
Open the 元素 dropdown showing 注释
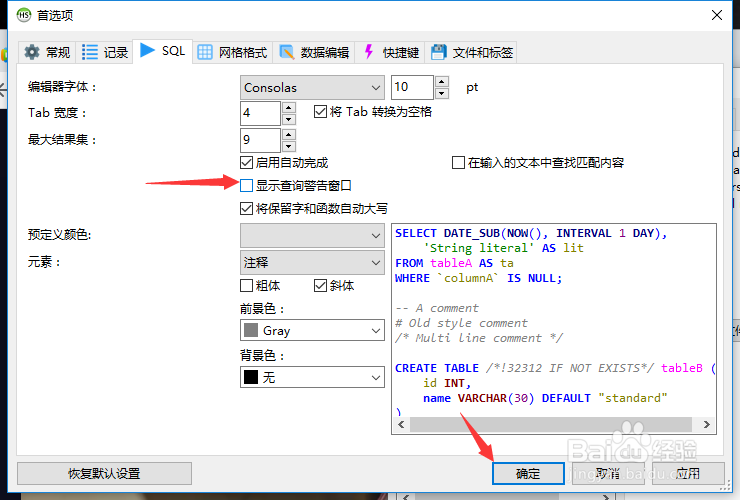point(312,263)
